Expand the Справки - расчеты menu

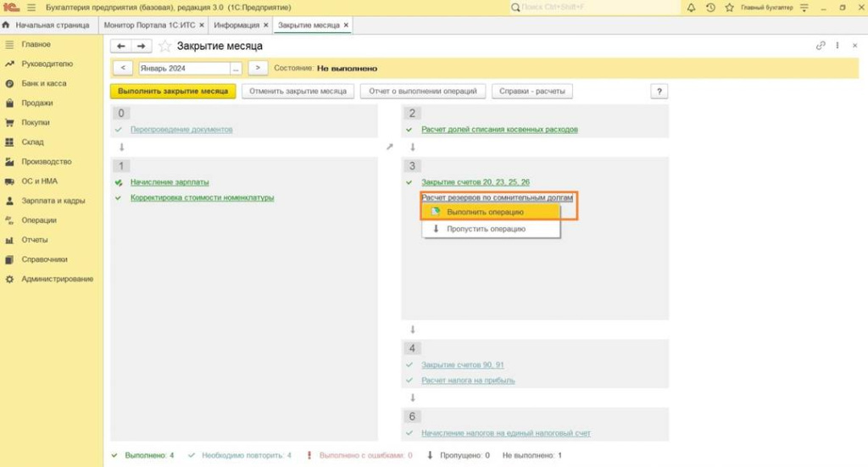pos(532,91)
